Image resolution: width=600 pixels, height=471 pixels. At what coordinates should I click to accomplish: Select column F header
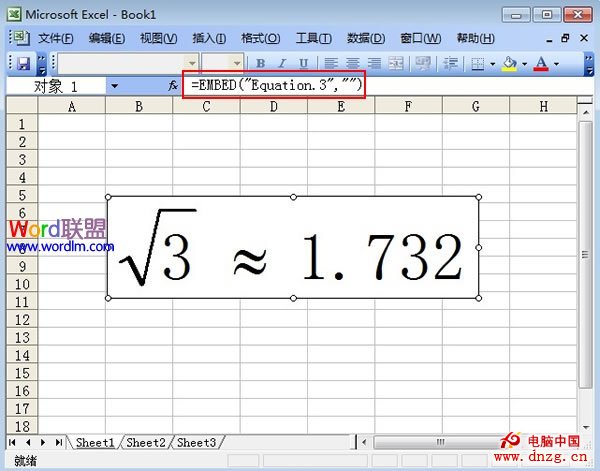(x=408, y=106)
